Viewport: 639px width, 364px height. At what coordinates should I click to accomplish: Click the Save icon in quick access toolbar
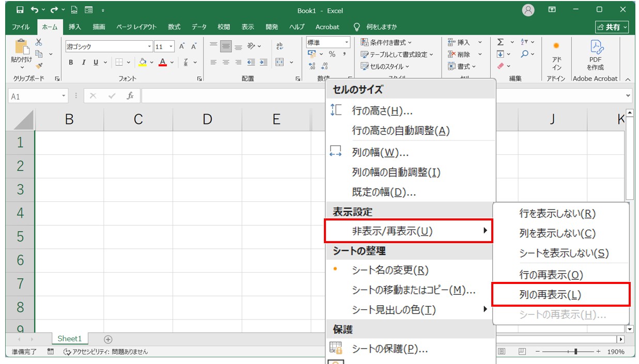point(20,10)
